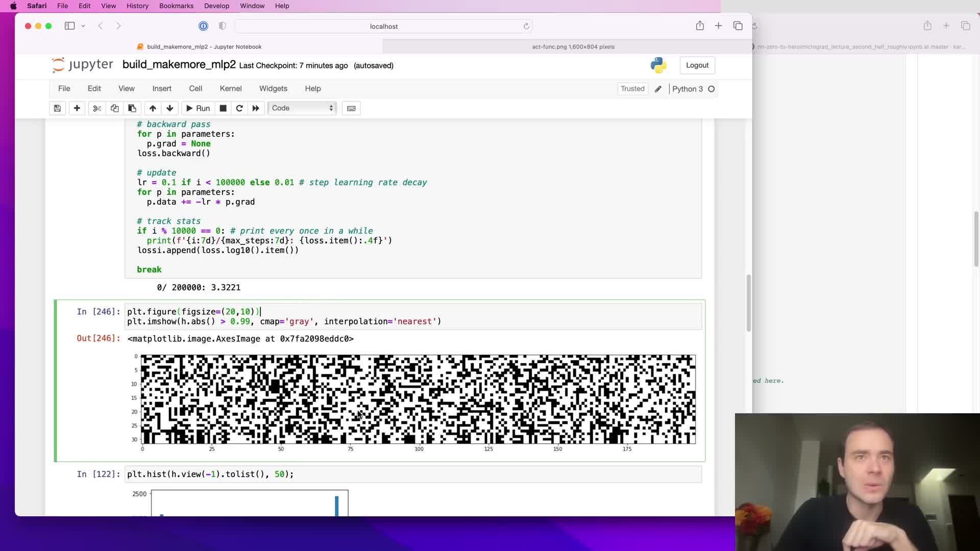This screenshot has width=980, height=551.
Task: Paste cells below icon
Action: [132, 108]
